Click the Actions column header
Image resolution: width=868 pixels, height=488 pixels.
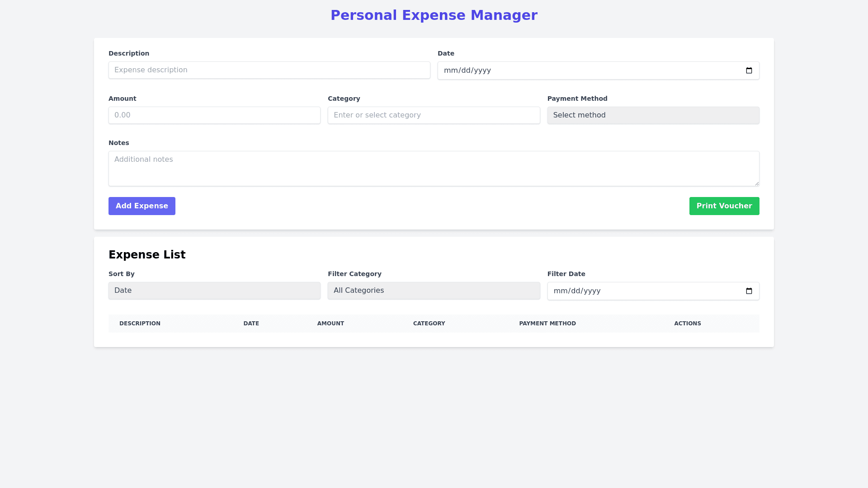tap(687, 324)
